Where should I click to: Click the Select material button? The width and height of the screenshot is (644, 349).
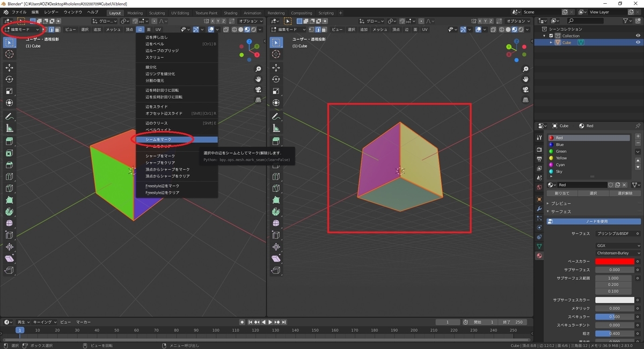click(593, 193)
